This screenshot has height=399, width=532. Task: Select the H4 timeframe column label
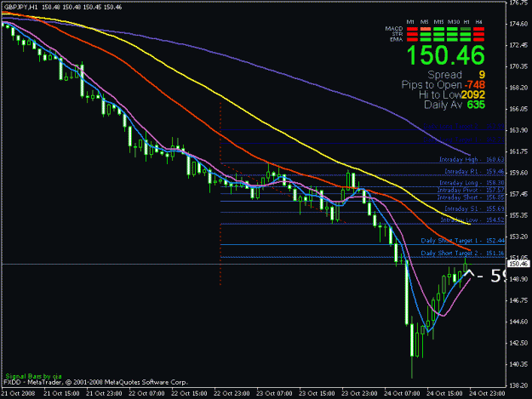478,22
